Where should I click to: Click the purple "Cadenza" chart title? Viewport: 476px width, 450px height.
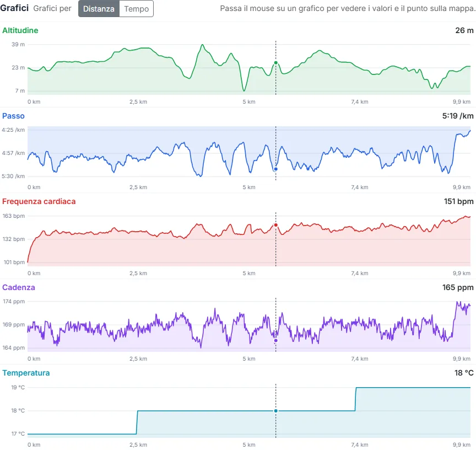[x=19, y=287]
